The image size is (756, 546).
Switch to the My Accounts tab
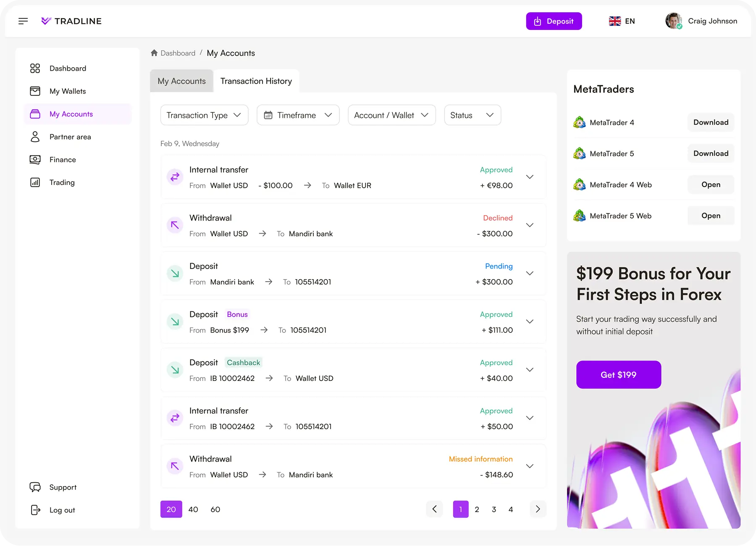pos(182,81)
